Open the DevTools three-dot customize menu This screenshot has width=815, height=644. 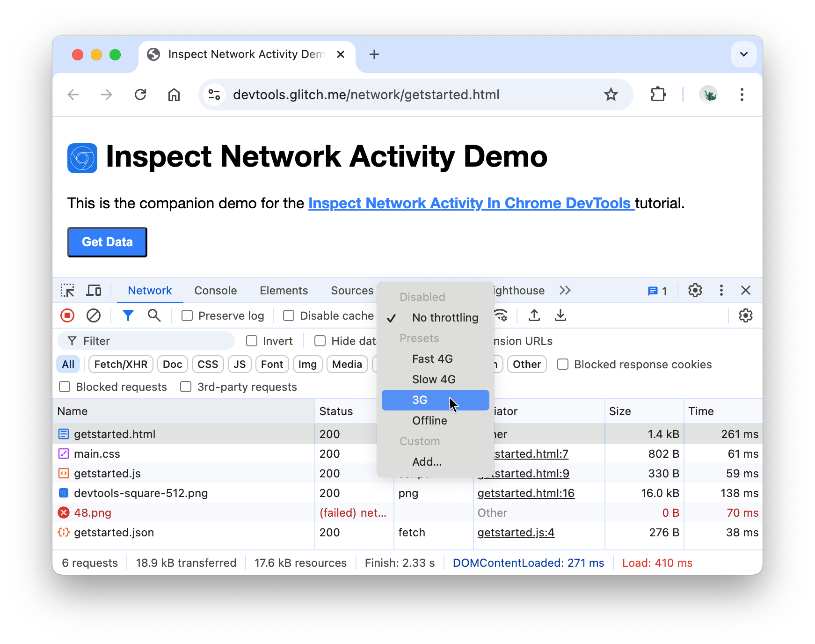(721, 291)
